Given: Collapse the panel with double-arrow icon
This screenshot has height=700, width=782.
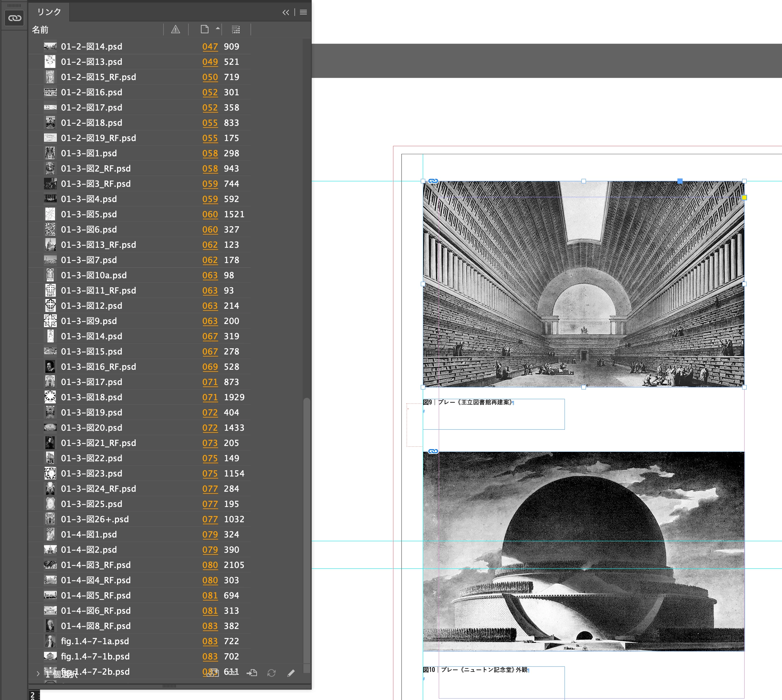Looking at the screenshot, I should 286,12.
